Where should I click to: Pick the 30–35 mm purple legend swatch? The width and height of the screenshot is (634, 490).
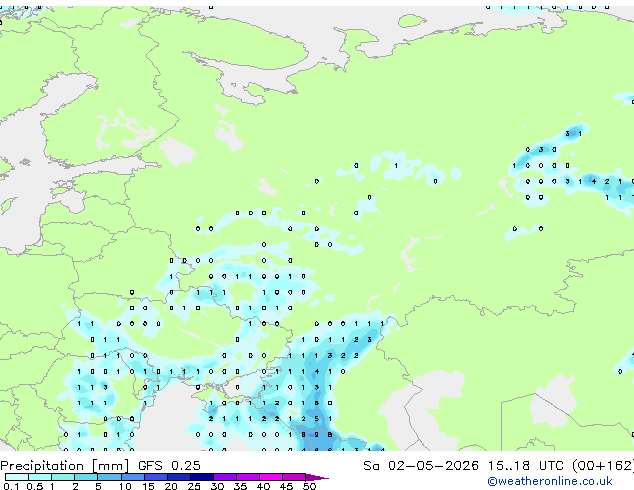coord(225,477)
